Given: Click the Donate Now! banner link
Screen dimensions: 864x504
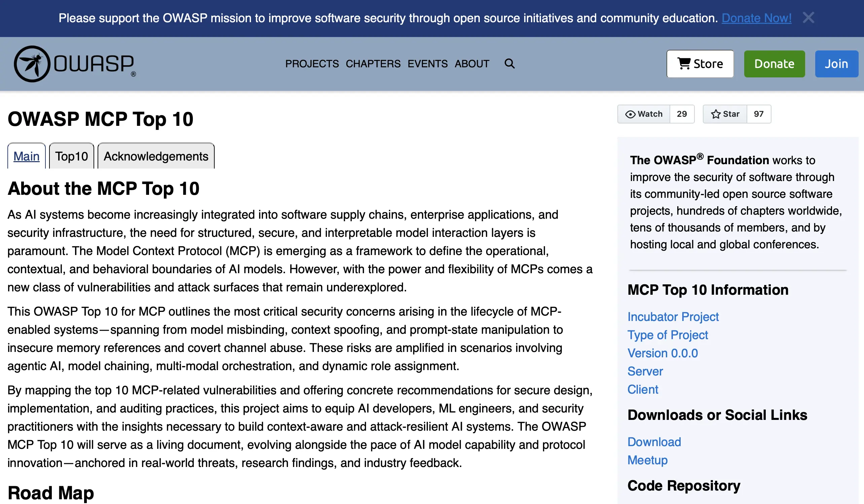Looking at the screenshot, I should 756,18.
